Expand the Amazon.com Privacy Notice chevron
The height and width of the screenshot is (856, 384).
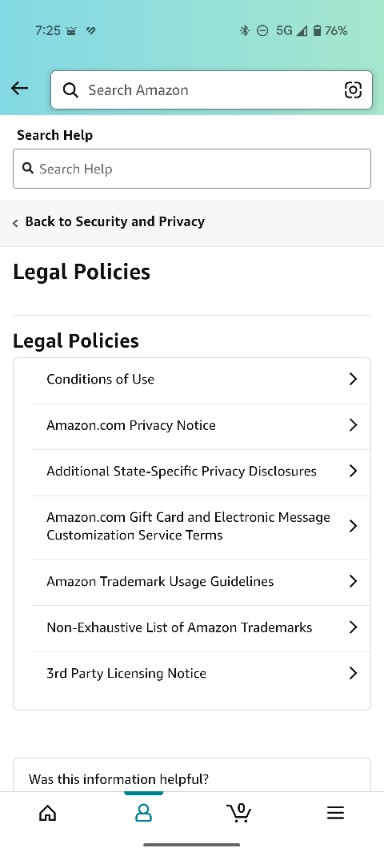pos(353,425)
